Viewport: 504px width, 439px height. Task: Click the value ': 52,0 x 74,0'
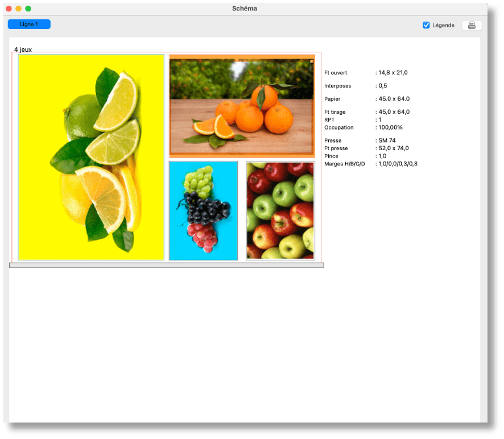pyautogui.click(x=392, y=148)
